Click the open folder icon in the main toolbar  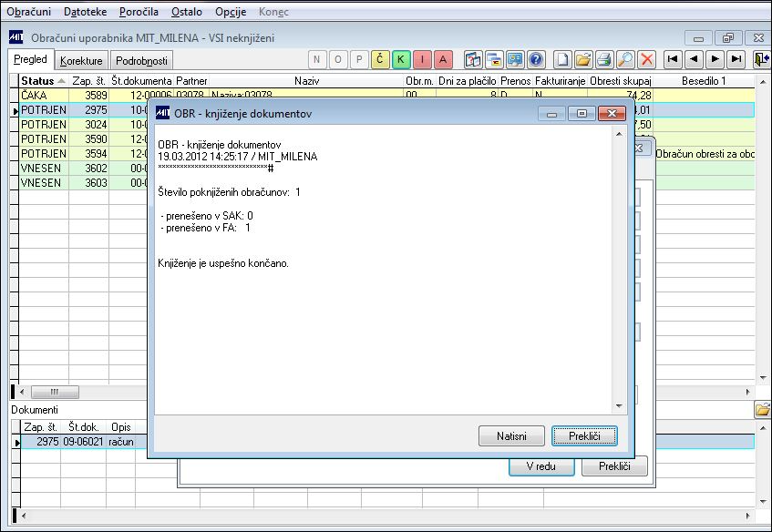point(583,59)
